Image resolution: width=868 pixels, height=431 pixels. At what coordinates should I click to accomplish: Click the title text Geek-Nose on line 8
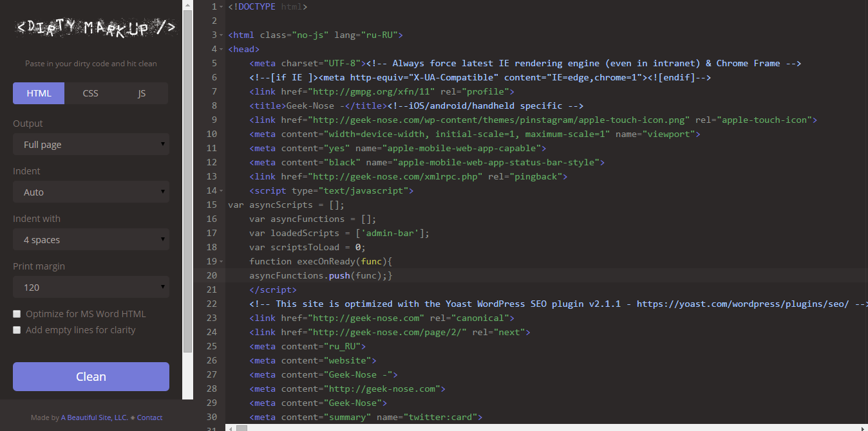point(317,105)
